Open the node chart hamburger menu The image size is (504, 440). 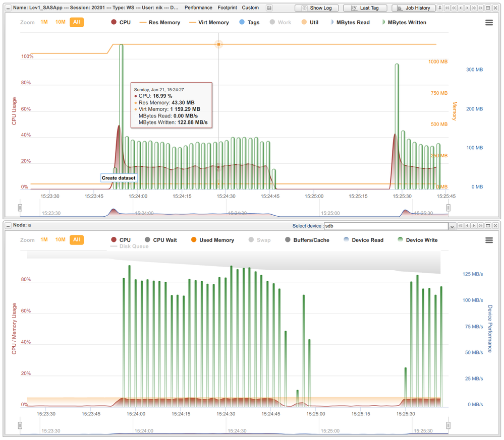tap(489, 240)
